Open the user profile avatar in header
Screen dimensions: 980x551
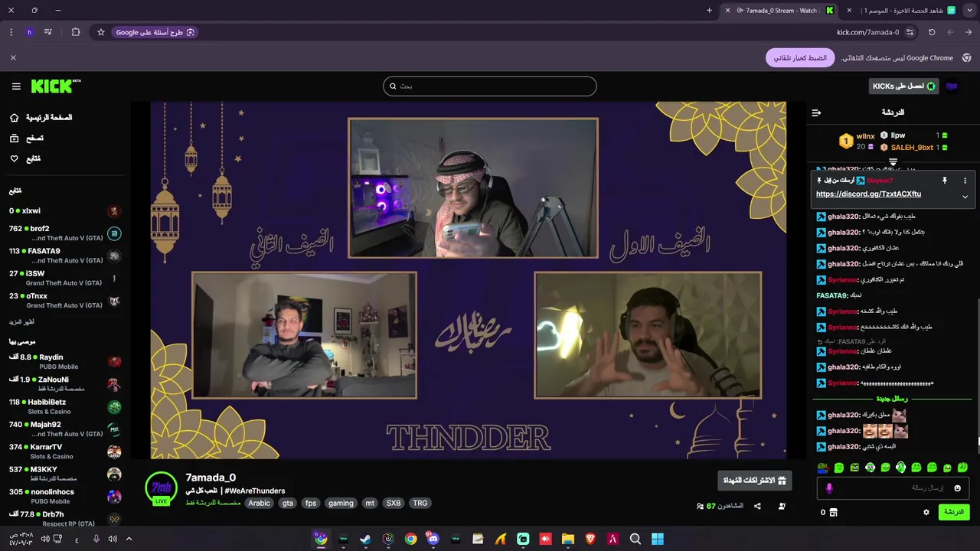coord(952,86)
